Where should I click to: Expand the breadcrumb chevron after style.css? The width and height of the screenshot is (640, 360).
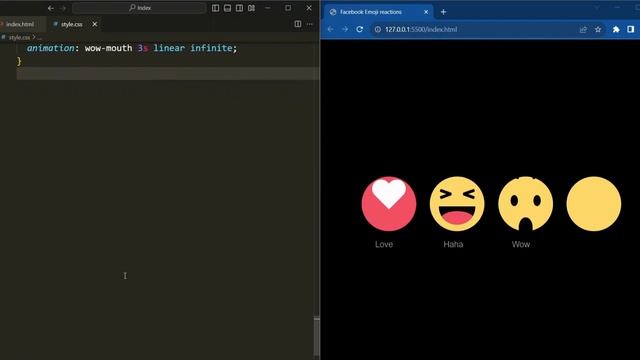pyautogui.click(x=34, y=37)
